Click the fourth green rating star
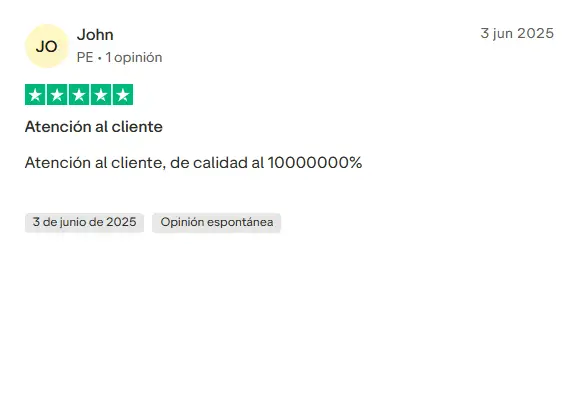The width and height of the screenshot is (580, 410). (101, 95)
